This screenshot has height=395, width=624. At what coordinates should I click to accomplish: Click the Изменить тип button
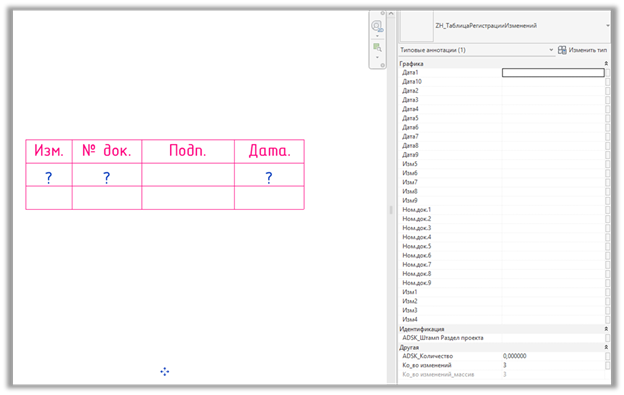click(583, 50)
